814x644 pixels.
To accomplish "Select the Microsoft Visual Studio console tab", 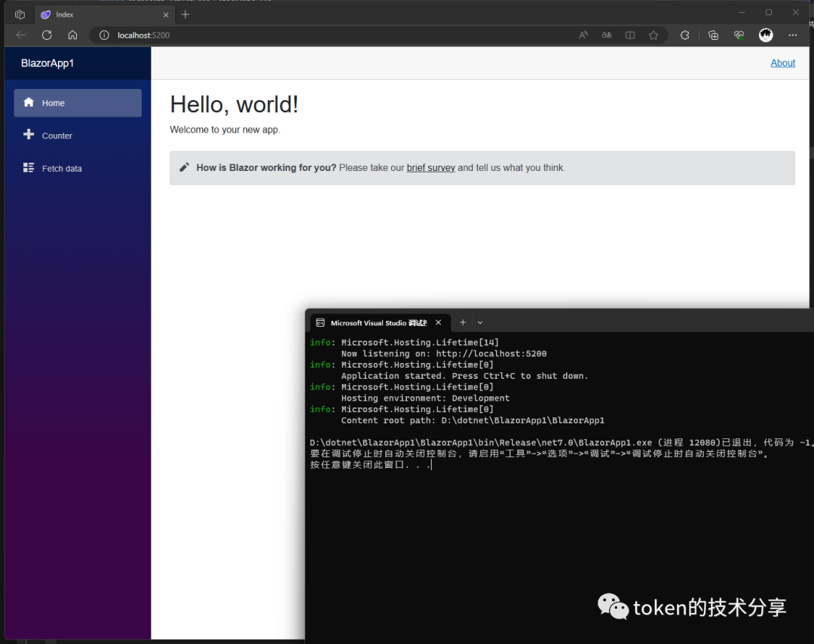I will [380, 323].
